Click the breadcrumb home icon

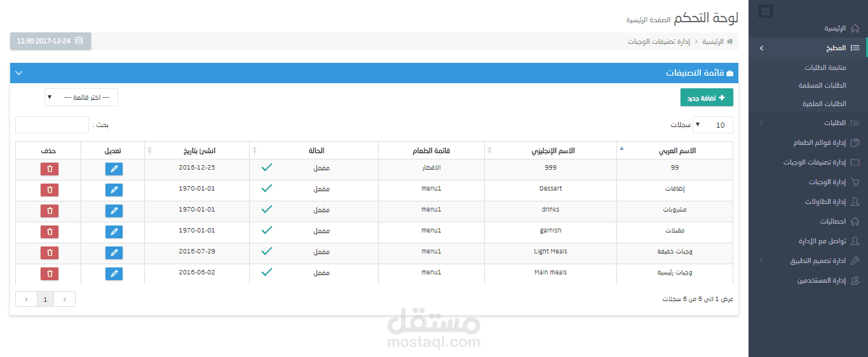pyautogui.click(x=730, y=41)
